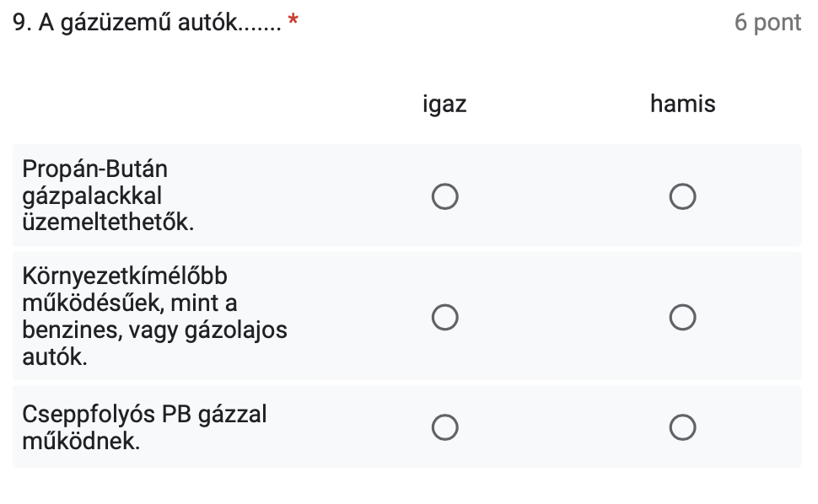The image size is (818, 504).
Task: Click the 'hamis' column header
Action: (682, 105)
